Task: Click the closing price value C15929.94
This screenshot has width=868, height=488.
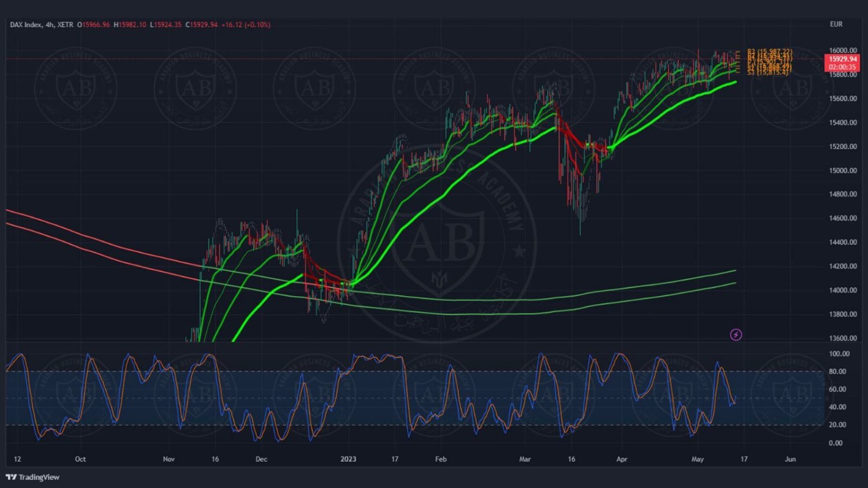Action: coord(201,25)
